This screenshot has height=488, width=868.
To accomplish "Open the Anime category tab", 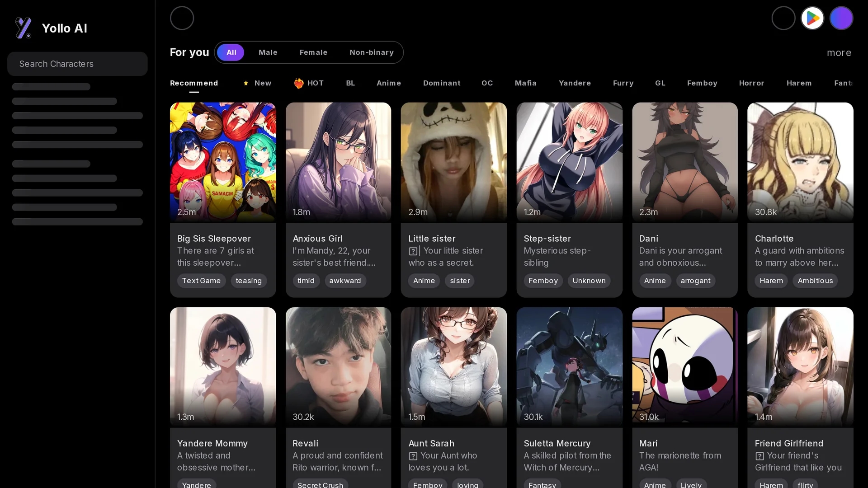I will pos(389,83).
